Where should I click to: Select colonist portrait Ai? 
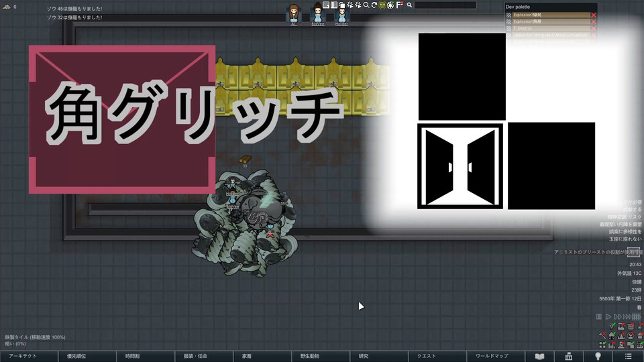point(293,15)
